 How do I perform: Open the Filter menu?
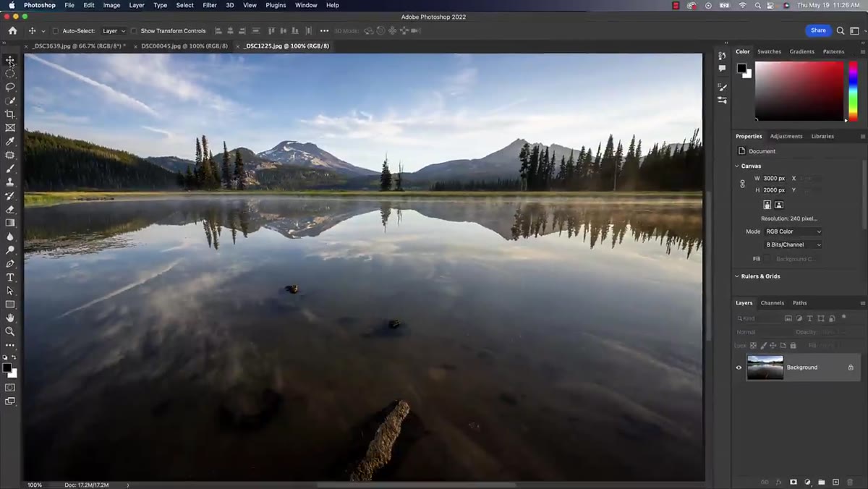[x=210, y=5]
